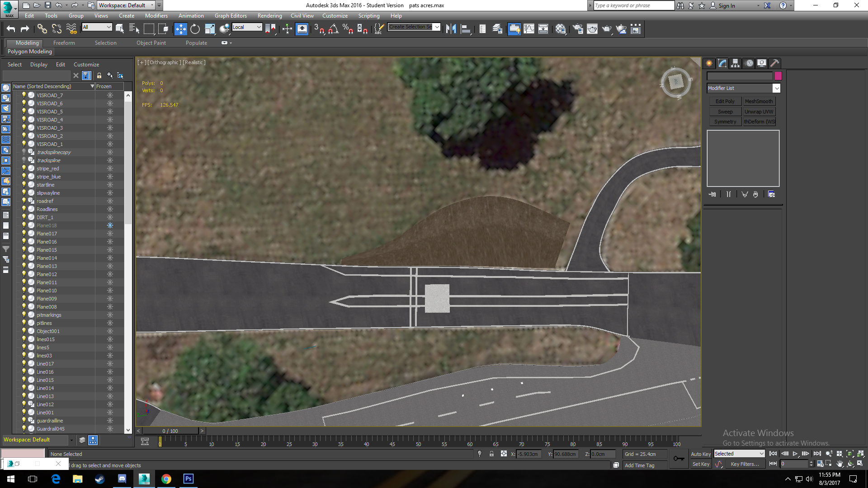Click the Redo arrow in the main toolbar

click(25, 29)
